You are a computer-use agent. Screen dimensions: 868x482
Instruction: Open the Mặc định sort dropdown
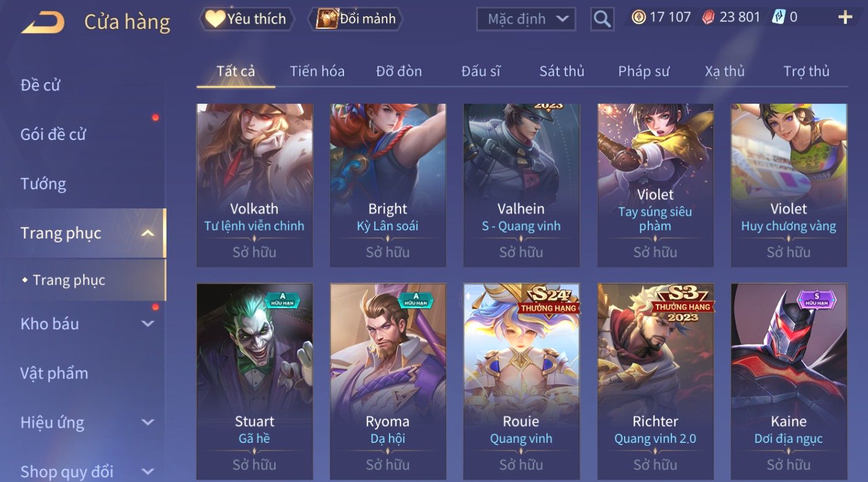point(526,19)
